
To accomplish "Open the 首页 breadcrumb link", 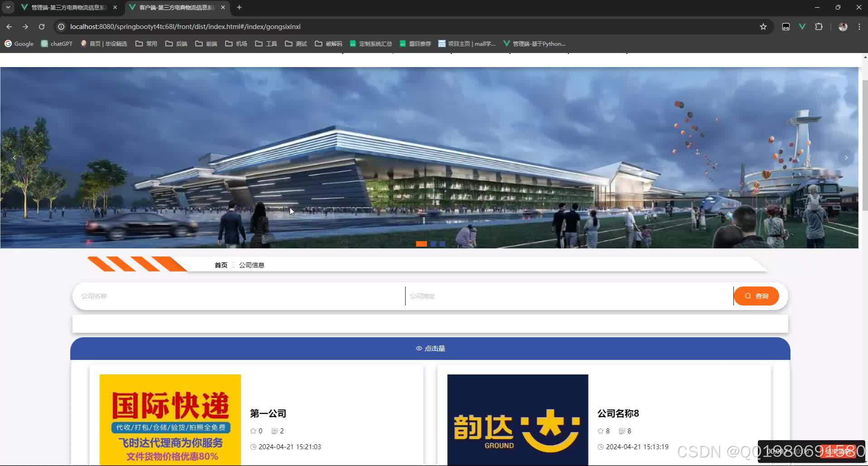I will pyautogui.click(x=221, y=264).
